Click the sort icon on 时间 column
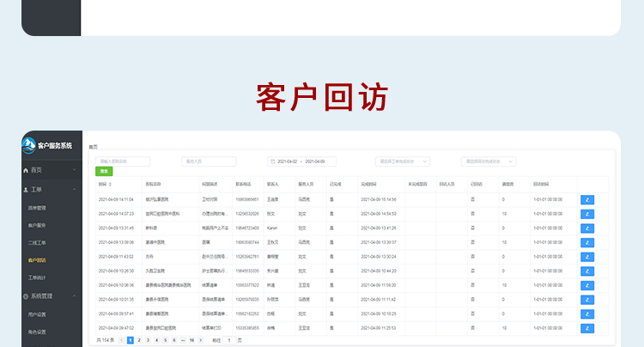The image size is (644, 347). (109, 183)
